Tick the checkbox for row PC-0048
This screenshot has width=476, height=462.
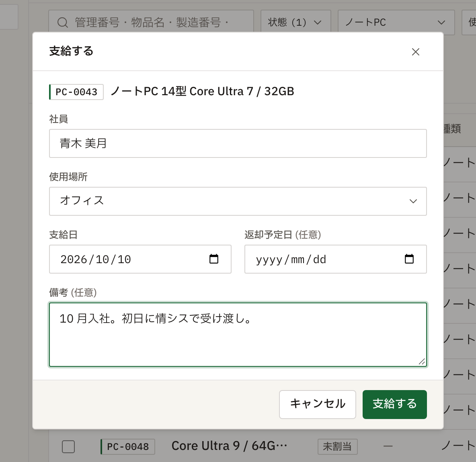click(x=68, y=446)
